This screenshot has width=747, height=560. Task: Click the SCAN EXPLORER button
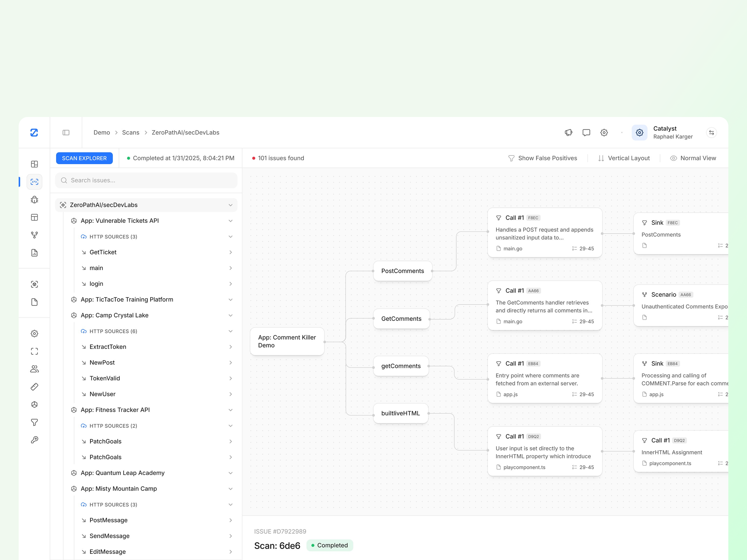84,158
